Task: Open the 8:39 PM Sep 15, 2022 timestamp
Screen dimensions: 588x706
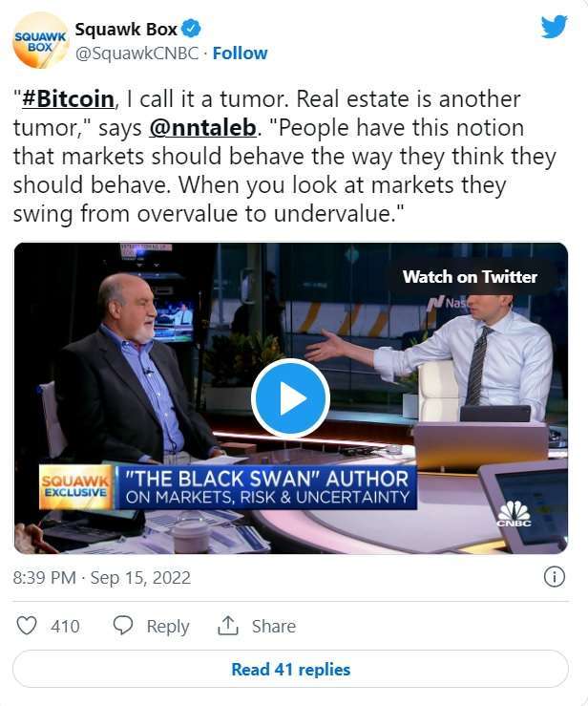Action: (x=102, y=578)
